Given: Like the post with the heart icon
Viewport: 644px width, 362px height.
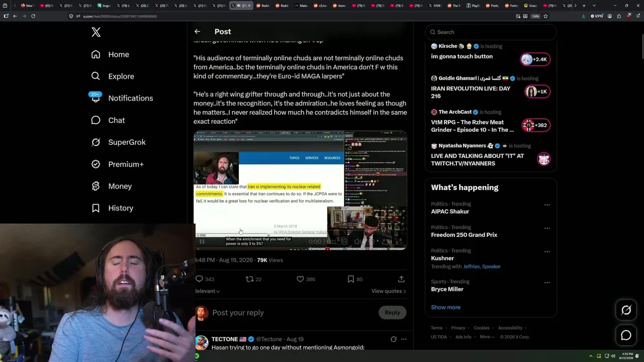Looking at the screenshot, I should point(300,279).
